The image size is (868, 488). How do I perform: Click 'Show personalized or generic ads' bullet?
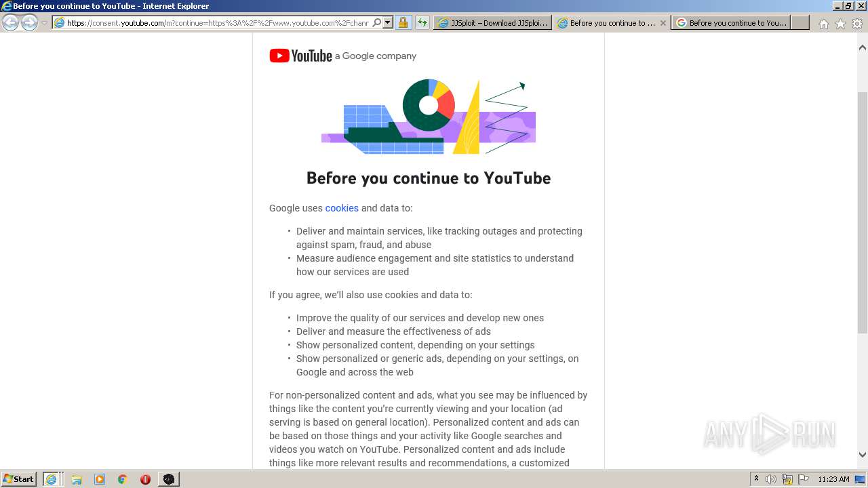point(437,365)
